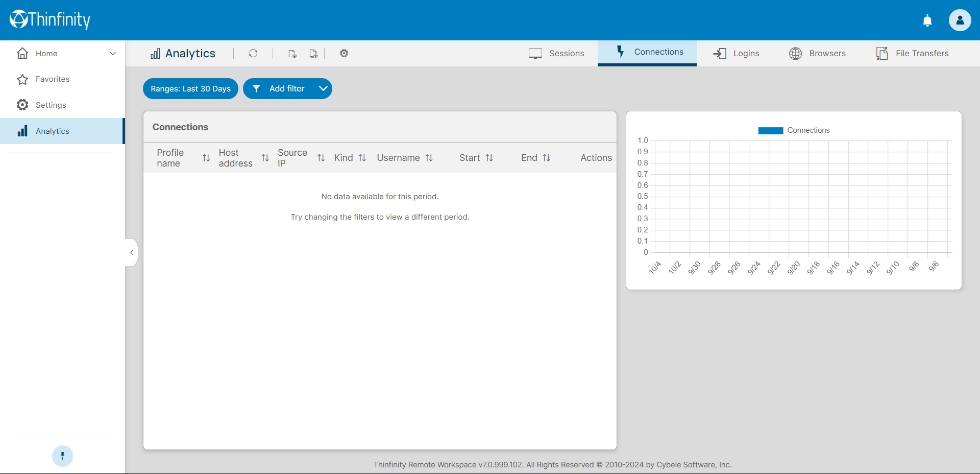Open analytics settings gear icon
Screen dimensions: 980x474
[344, 53]
